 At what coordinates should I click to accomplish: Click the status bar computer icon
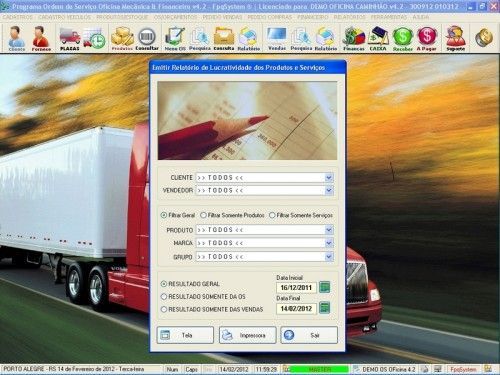coord(438,369)
